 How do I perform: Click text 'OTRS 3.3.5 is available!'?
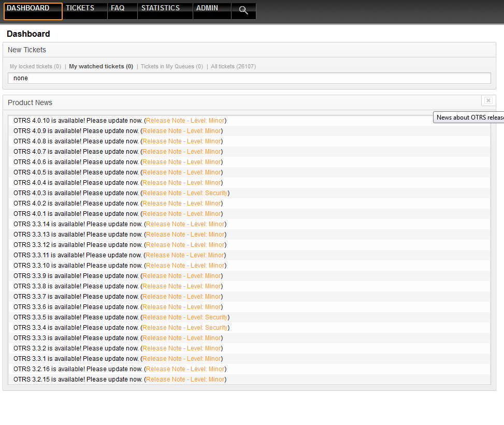pyautogui.click(x=48, y=317)
